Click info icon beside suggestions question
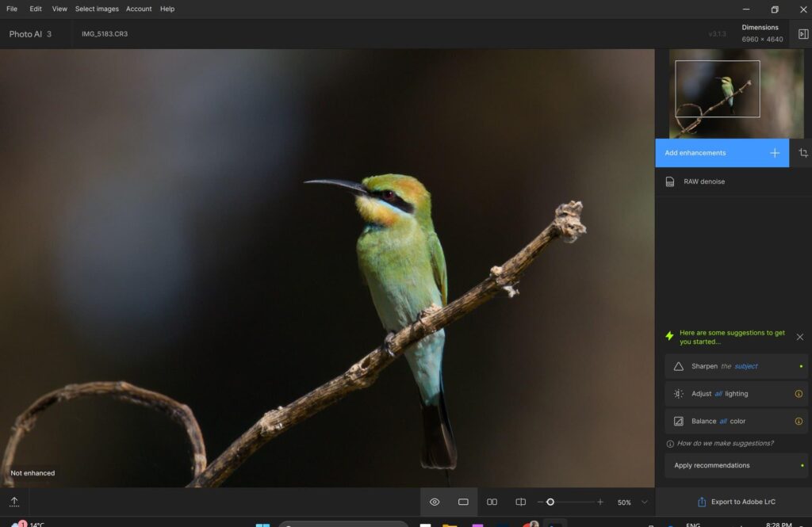This screenshot has height=527, width=812. (x=670, y=444)
